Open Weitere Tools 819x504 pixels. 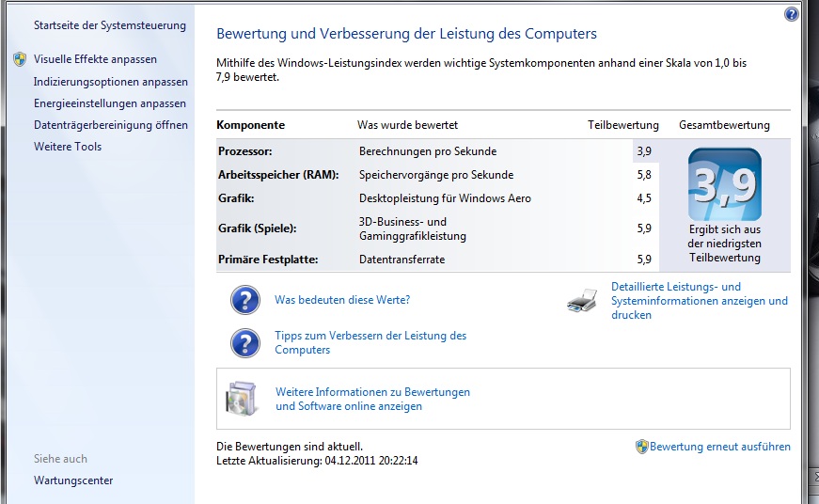coord(68,147)
